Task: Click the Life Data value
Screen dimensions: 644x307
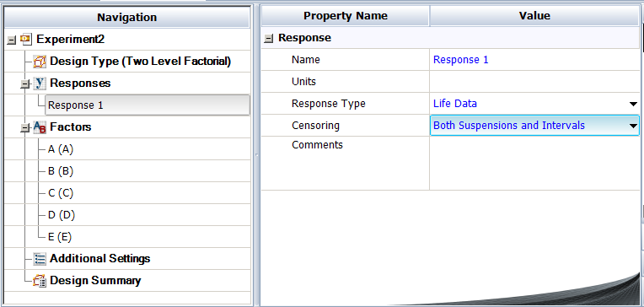Action: pos(455,104)
